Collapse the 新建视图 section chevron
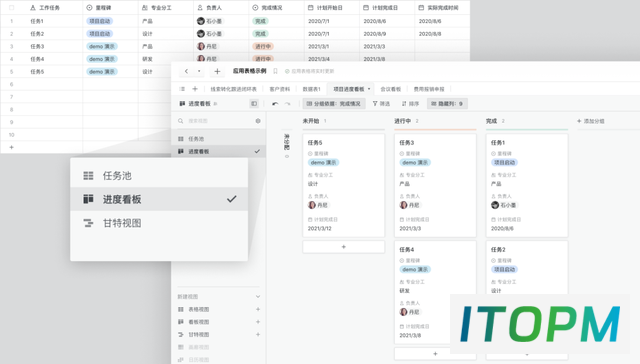 [x=258, y=297]
